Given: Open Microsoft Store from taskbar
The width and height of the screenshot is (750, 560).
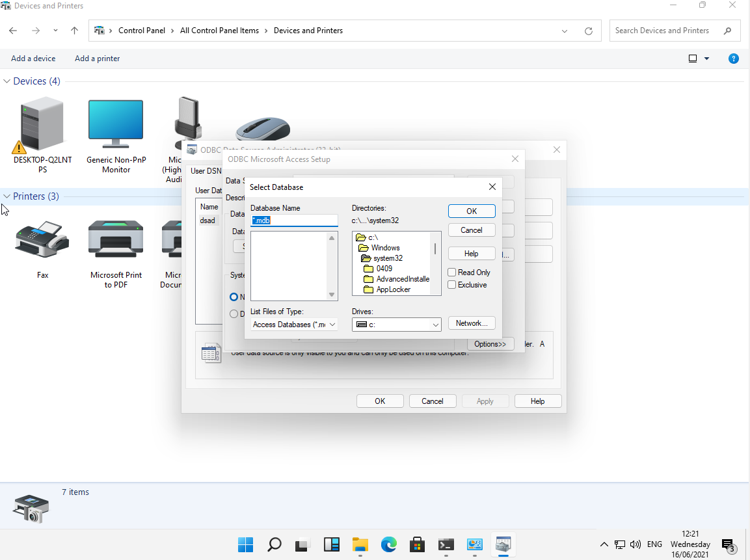Looking at the screenshot, I should click(417, 544).
